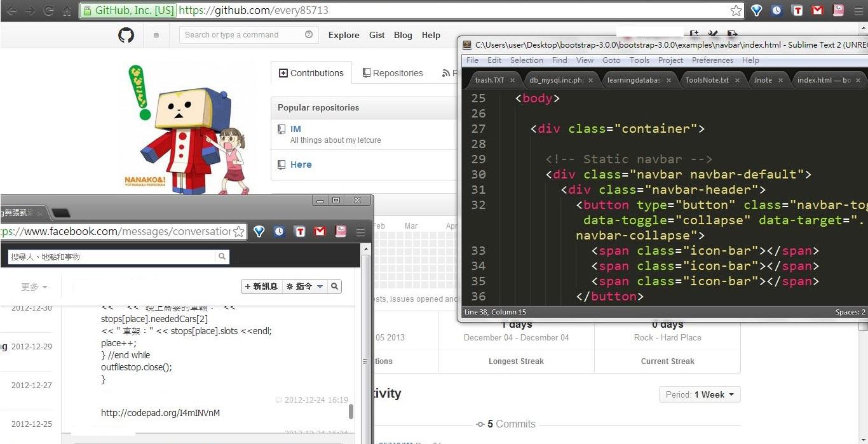Viewport: 868px width, 444px height.
Task: Switch to the ToolsNote.txt tab
Action: (707, 80)
